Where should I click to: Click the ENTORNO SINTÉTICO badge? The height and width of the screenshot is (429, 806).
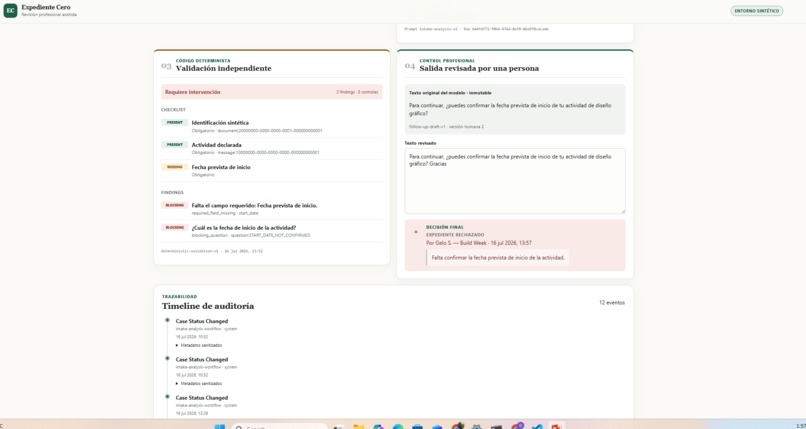pyautogui.click(x=757, y=11)
